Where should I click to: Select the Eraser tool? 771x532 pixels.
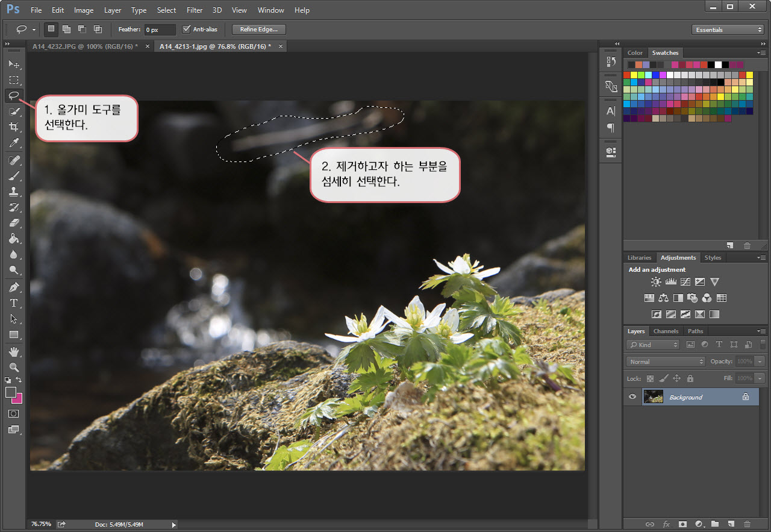(14, 223)
